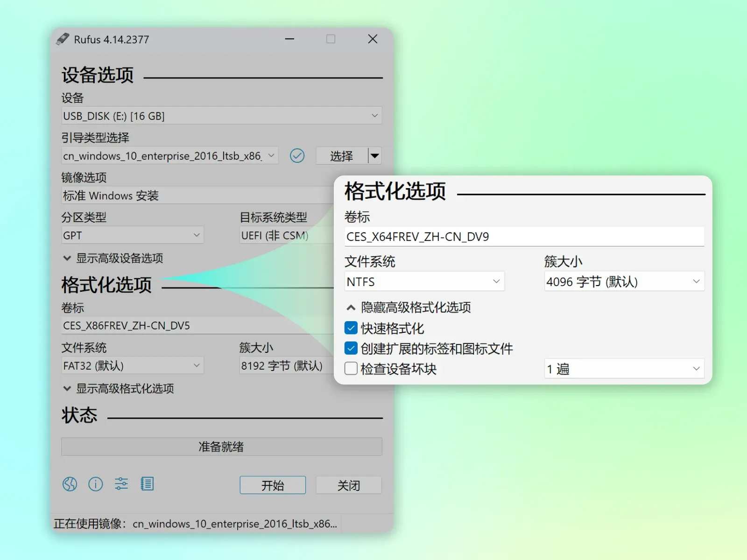Image resolution: width=747 pixels, height=560 pixels.
Task: Expand 显示高级设备选项
Action: [113, 258]
